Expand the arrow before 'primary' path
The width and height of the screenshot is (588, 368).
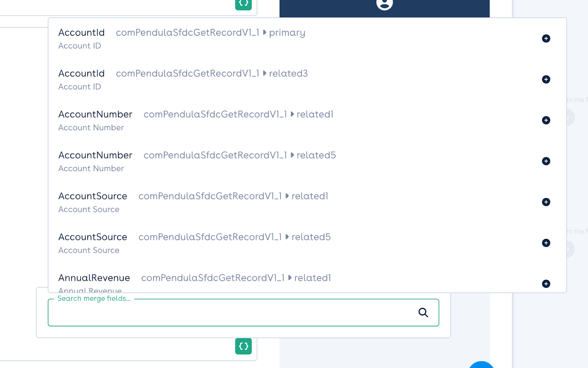(x=264, y=32)
